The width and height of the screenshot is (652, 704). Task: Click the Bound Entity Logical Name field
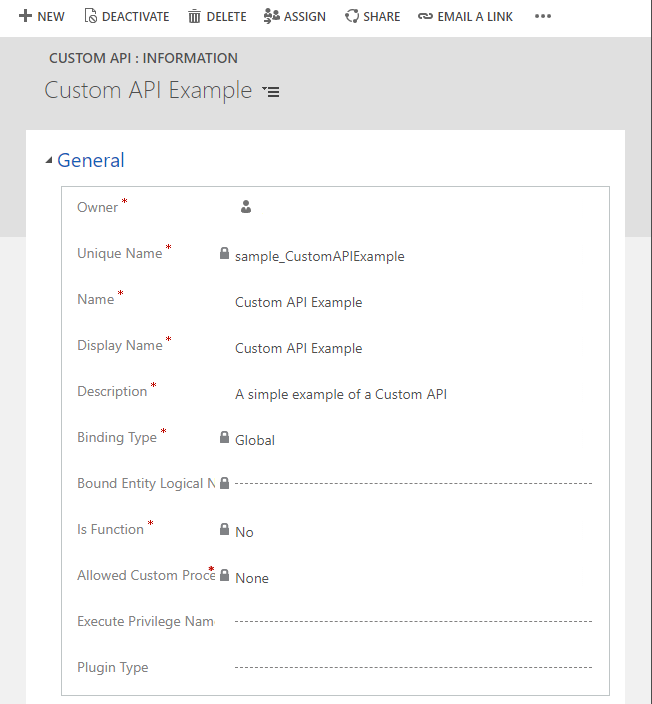pos(412,483)
